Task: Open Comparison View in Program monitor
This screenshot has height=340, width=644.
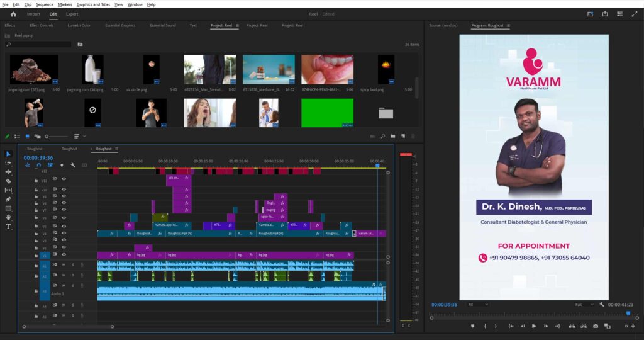Action: tap(607, 326)
